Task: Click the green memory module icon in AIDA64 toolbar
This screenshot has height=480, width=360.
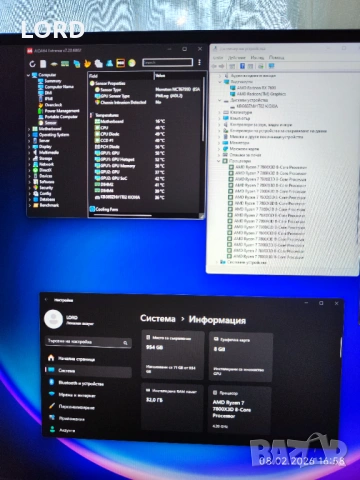Action: click(65, 63)
